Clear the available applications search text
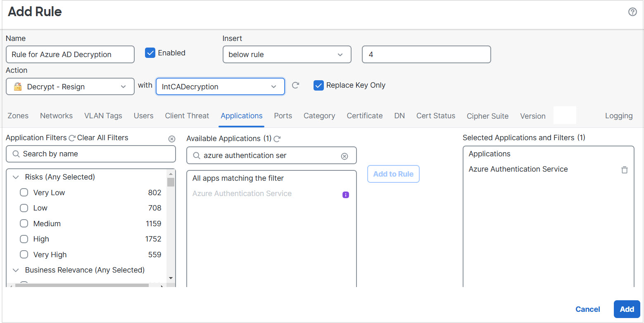Viewport: 644px width, 323px height. (344, 156)
